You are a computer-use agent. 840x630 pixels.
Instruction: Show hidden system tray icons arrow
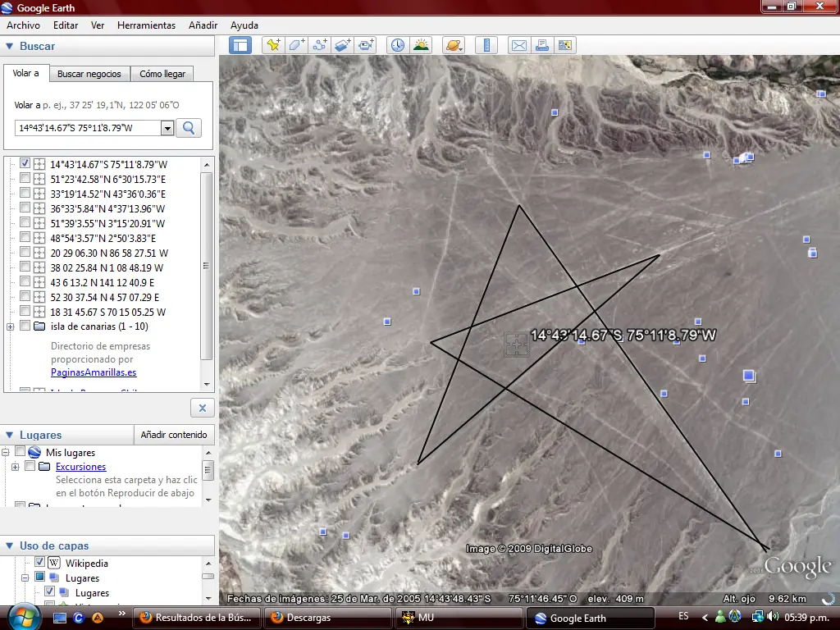pos(705,617)
